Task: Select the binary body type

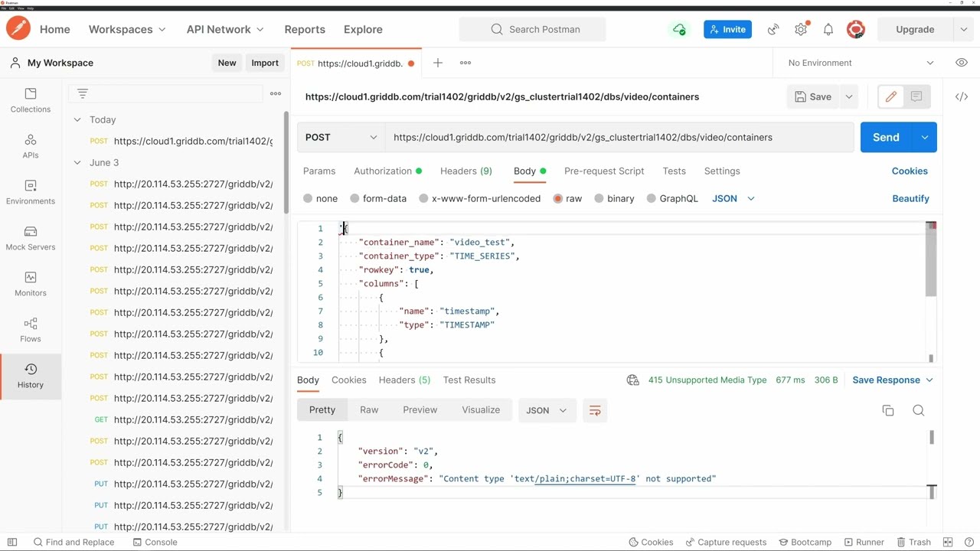Action: (599, 198)
